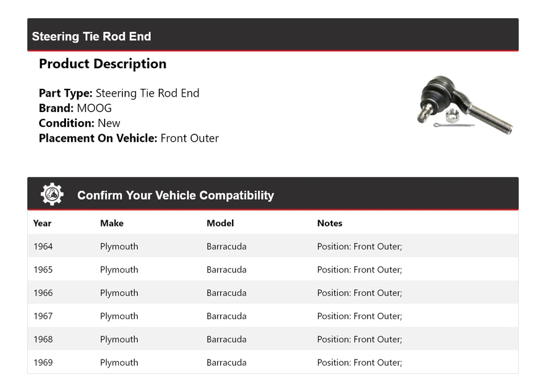546x392 pixels.
Task: Select the 1967 year cell
Action: click(43, 316)
